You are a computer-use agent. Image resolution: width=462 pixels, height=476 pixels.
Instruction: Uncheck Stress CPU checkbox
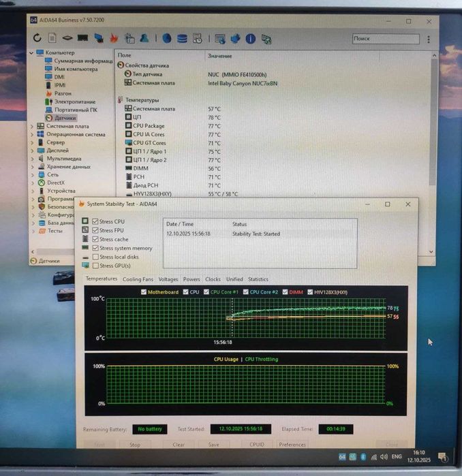coord(95,221)
